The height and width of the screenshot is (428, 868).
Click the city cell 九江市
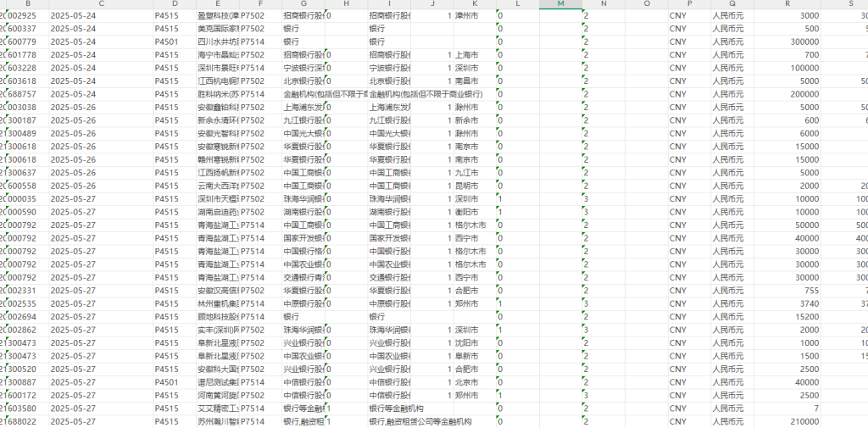[475, 173]
